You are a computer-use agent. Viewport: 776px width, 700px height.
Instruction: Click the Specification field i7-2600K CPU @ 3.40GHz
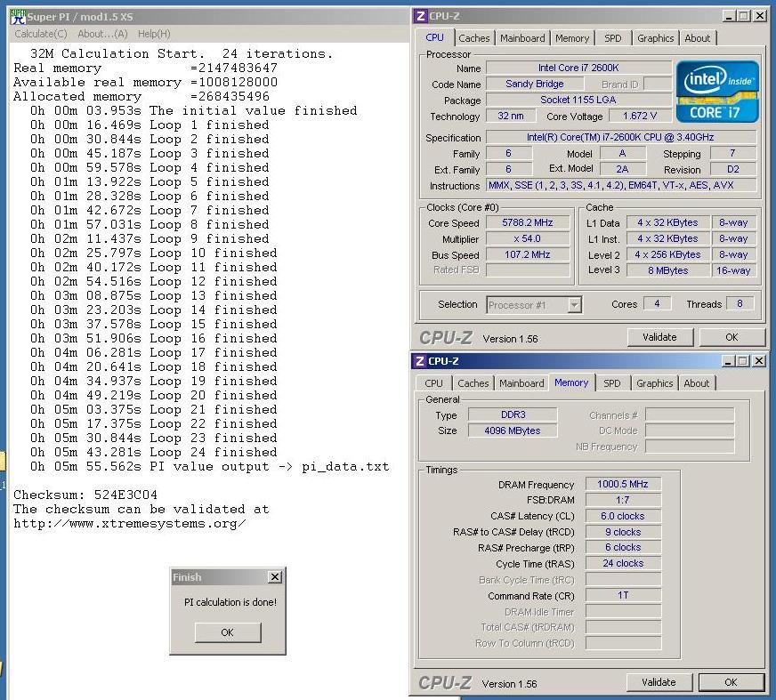(x=621, y=137)
